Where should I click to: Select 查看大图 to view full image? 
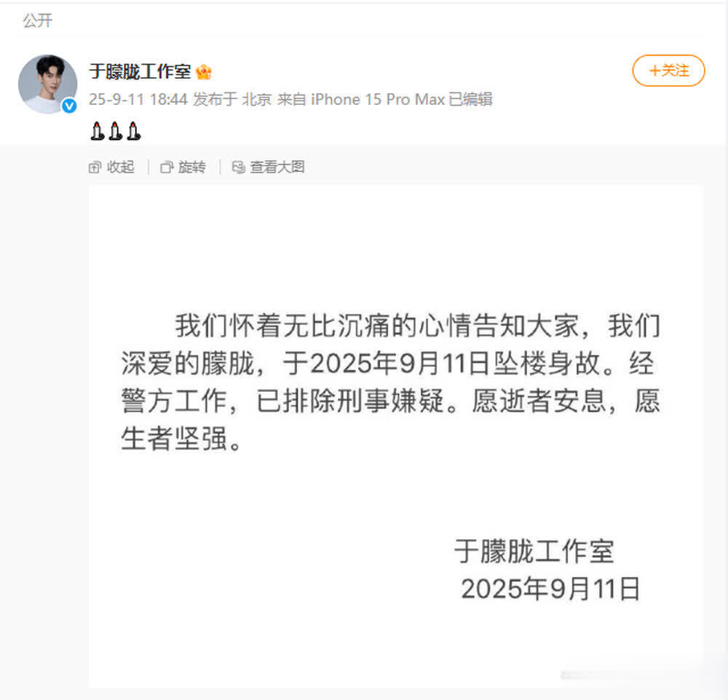tap(277, 168)
